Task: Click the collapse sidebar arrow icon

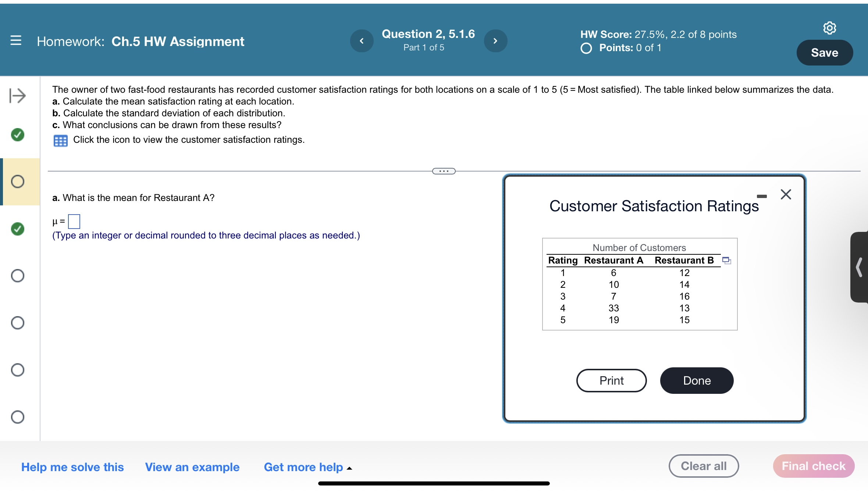Action: [x=17, y=96]
